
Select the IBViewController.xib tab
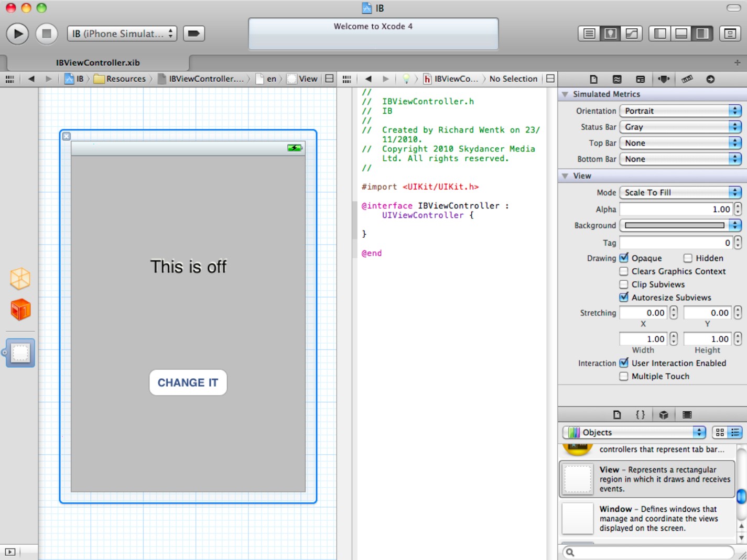pos(98,62)
